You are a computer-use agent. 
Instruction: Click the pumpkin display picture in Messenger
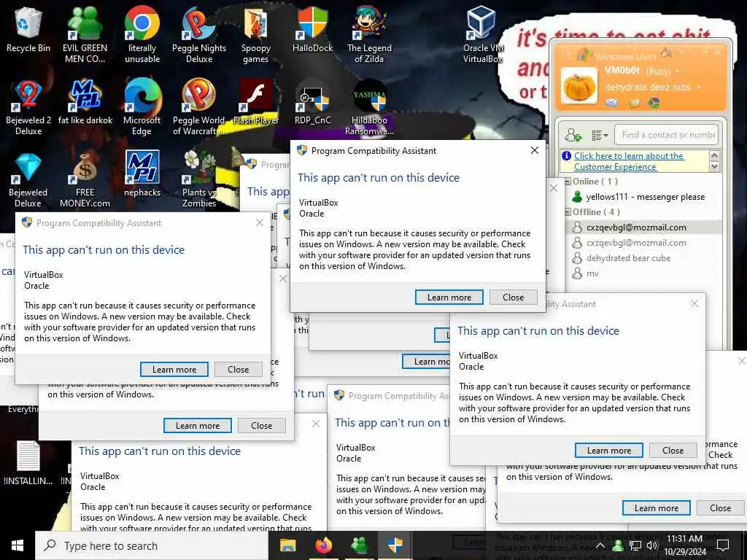point(578,86)
